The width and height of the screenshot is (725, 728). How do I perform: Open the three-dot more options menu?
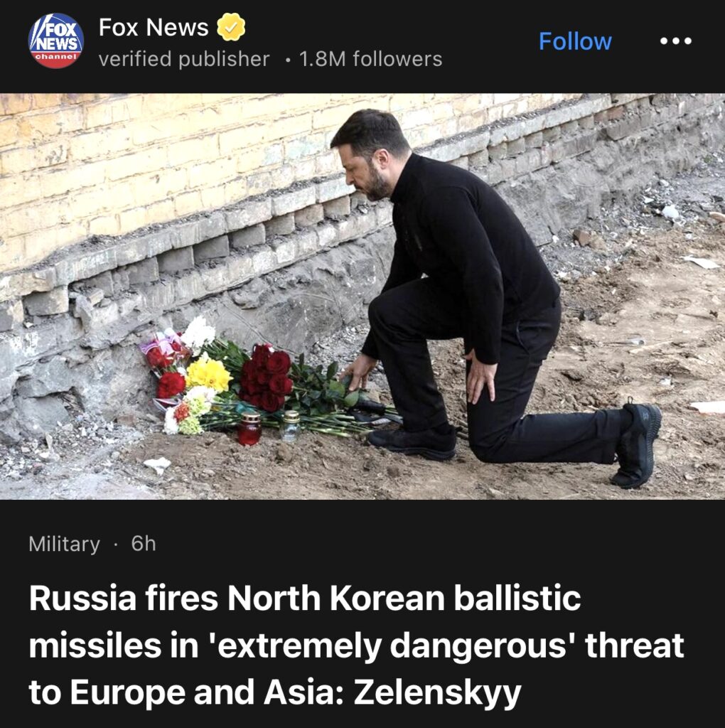click(x=676, y=41)
